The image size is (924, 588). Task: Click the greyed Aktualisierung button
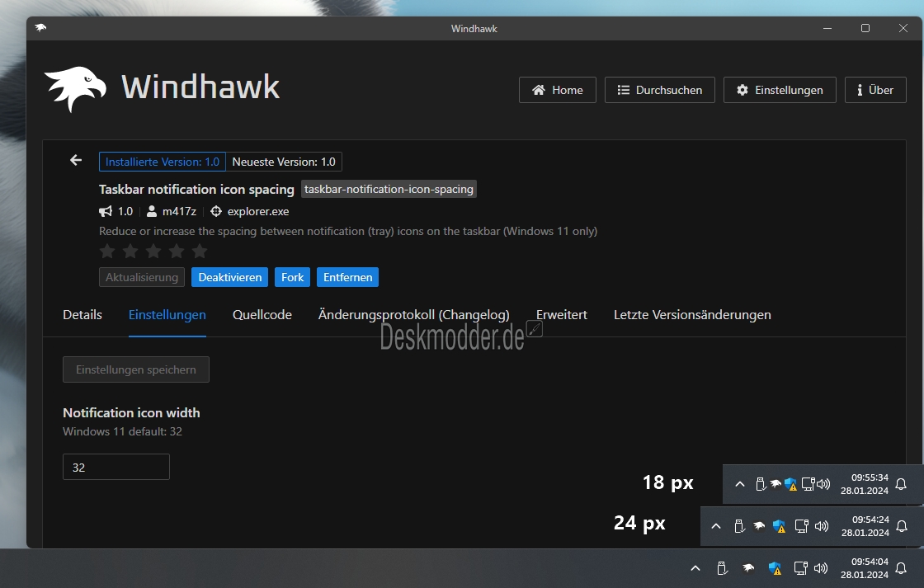[x=141, y=277]
